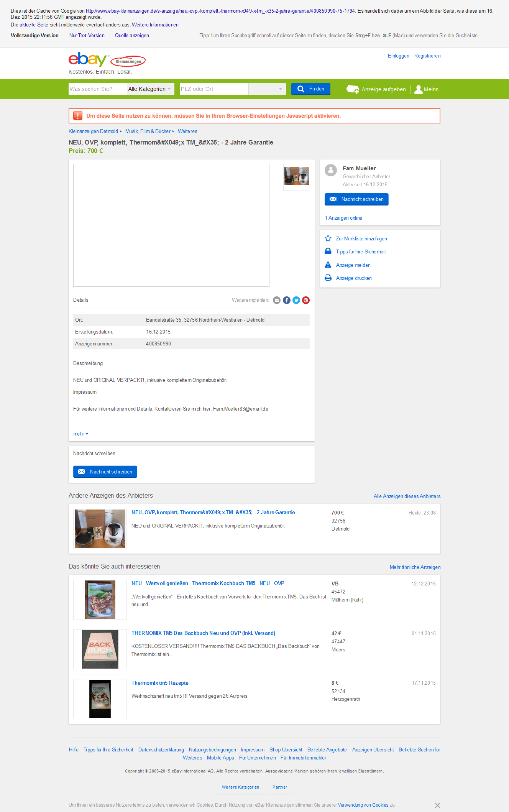This screenshot has width=509, height=812.
Task: Share the listing on Twitter
Action: tap(296, 300)
